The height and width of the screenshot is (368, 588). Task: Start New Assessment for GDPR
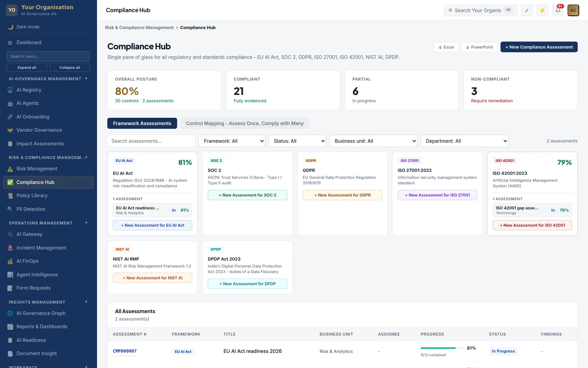(x=343, y=195)
